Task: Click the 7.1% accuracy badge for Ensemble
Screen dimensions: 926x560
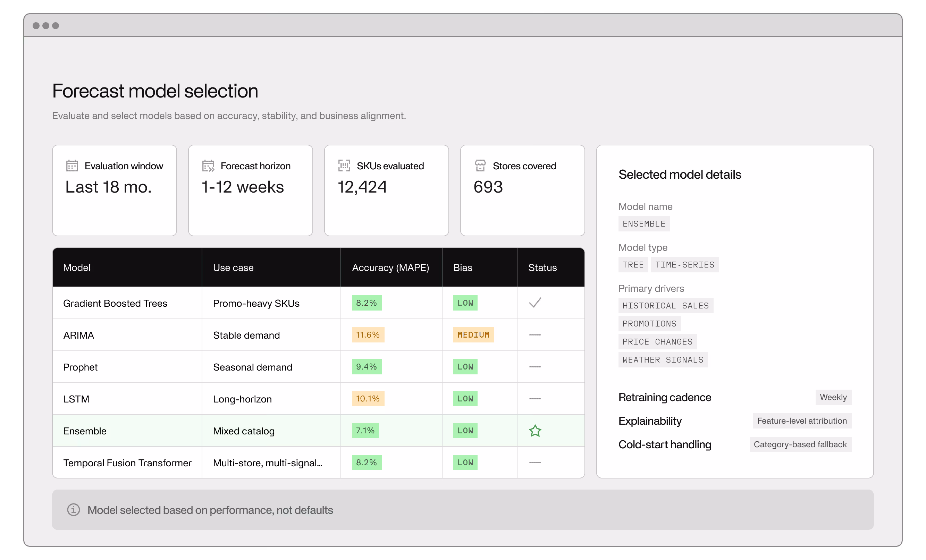Action: tap(365, 431)
